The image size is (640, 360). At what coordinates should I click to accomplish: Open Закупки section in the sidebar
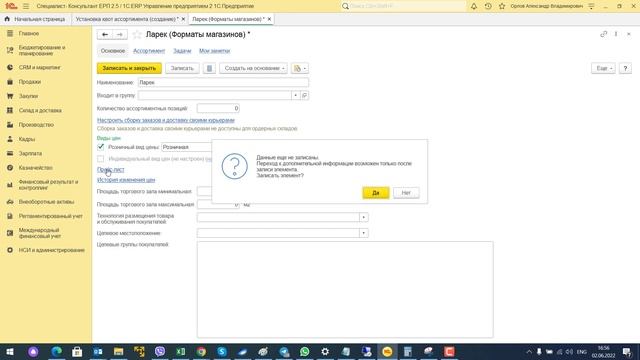(28, 96)
